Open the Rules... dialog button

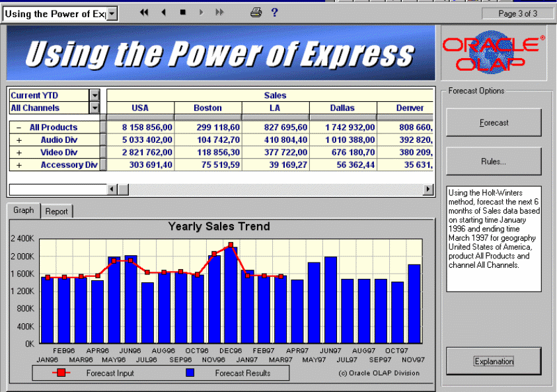pyautogui.click(x=494, y=161)
